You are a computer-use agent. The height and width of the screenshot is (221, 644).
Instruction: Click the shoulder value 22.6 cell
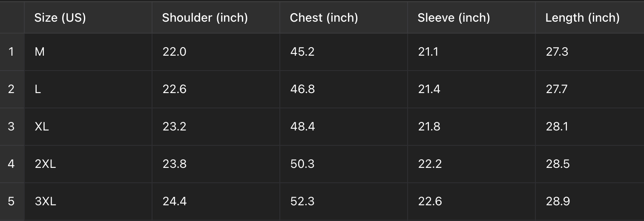(216, 89)
